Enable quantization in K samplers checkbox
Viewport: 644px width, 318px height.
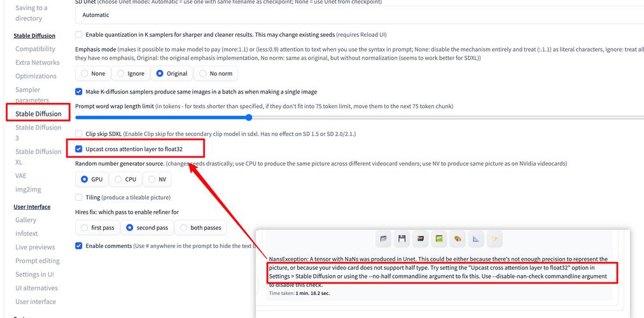(x=79, y=34)
